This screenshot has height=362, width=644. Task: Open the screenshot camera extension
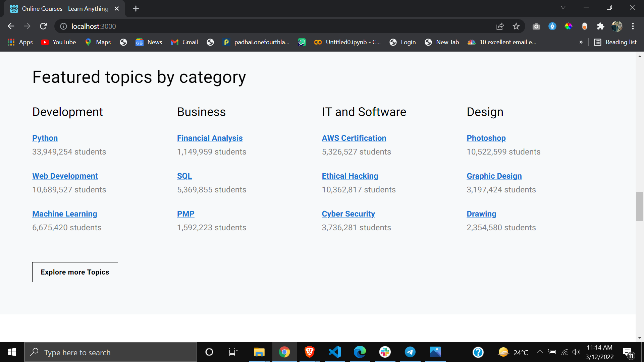pyautogui.click(x=536, y=26)
